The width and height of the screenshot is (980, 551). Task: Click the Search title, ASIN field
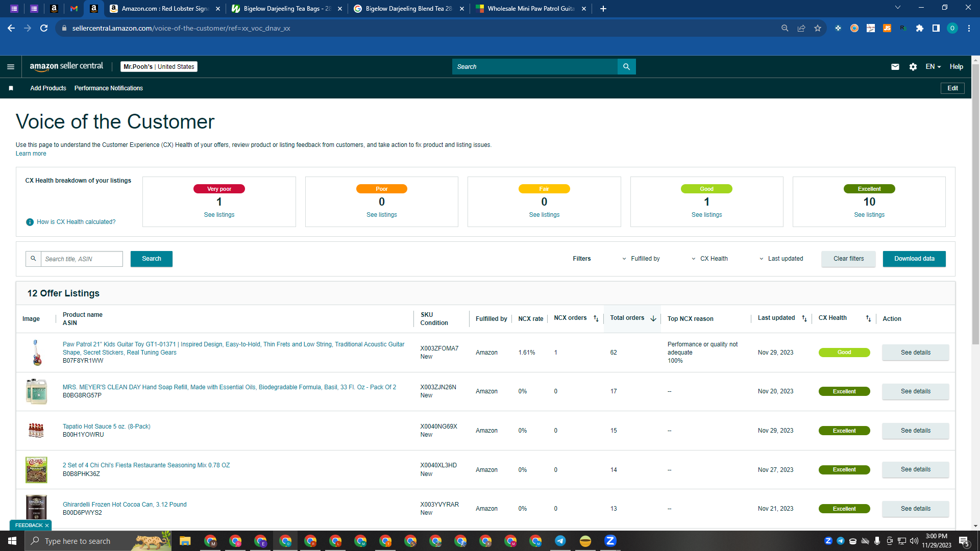pyautogui.click(x=82, y=259)
